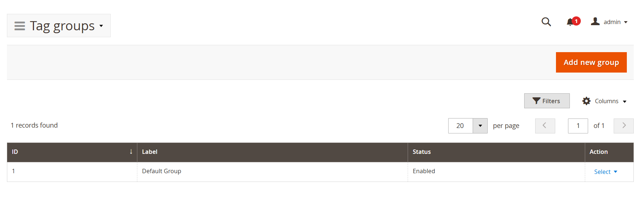Open the Select action dropdown for Default Group
Viewport: 644px width, 206px height.
click(x=605, y=172)
